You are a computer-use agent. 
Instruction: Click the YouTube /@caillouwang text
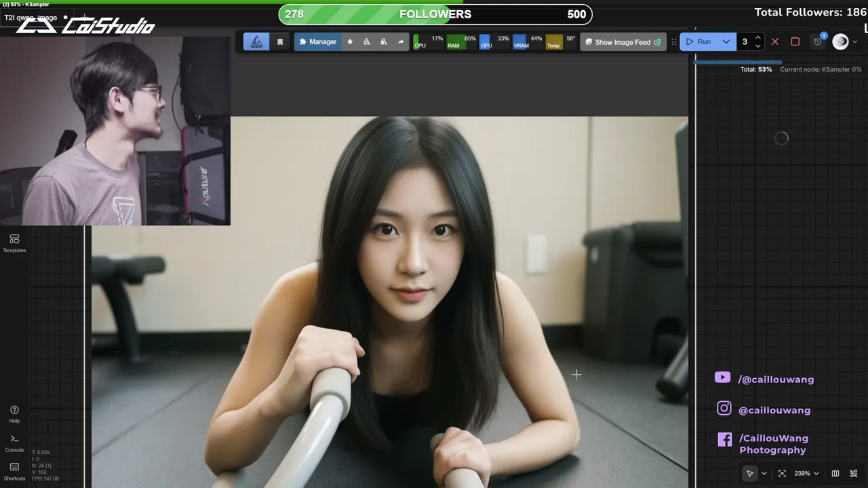pyautogui.click(x=776, y=380)
